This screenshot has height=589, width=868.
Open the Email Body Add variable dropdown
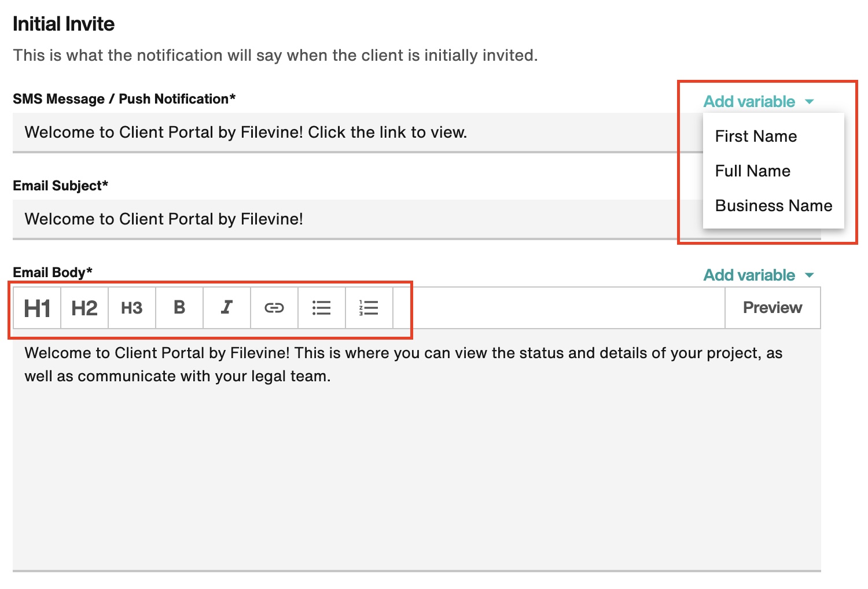coord(759,275)
